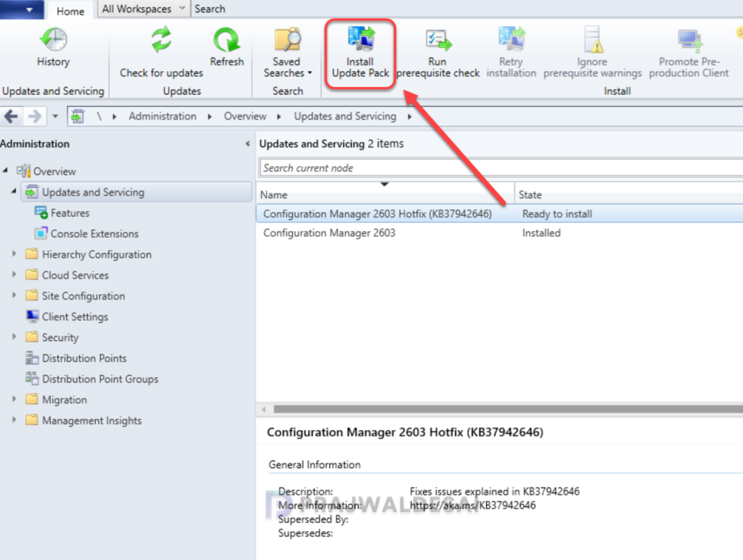Click the Distribution Points server icon
The height and width of the screenshot is (560, 743).
(32, 358)
